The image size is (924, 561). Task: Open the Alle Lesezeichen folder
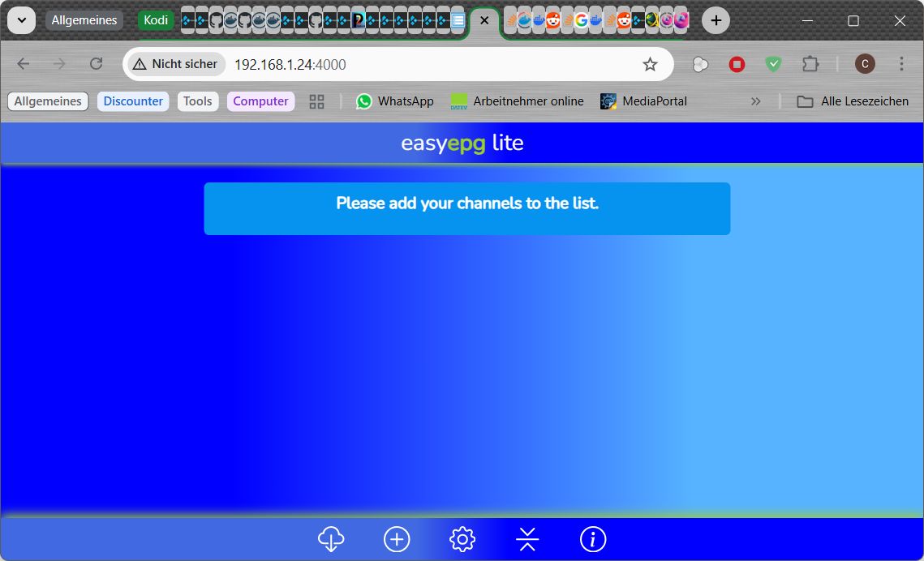tap(853, 101)
